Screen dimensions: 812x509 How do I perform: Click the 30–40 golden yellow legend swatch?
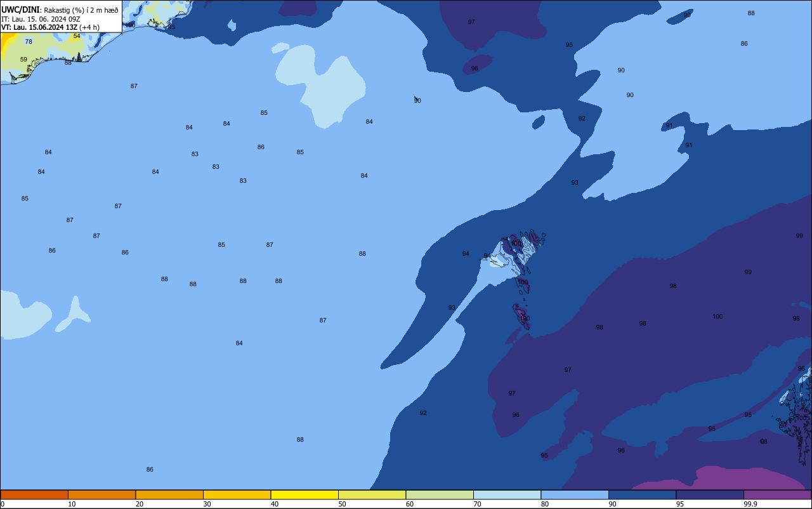(x=237, y=494)
